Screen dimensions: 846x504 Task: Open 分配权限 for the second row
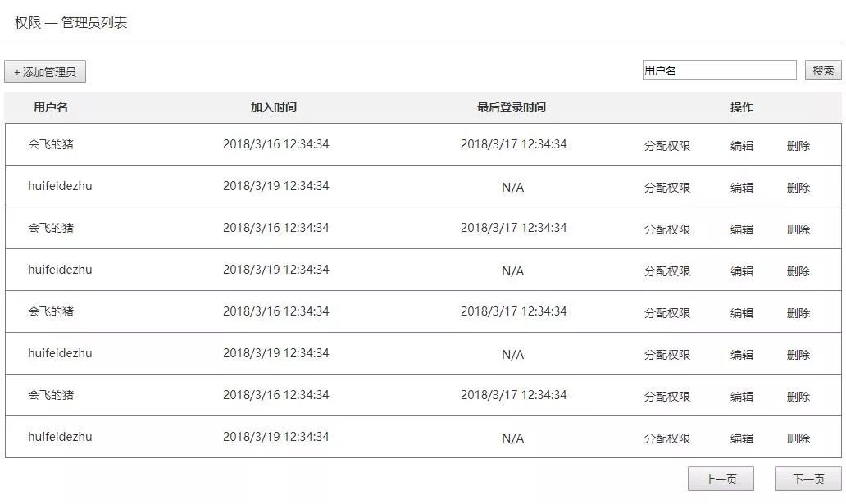[667, 188]
